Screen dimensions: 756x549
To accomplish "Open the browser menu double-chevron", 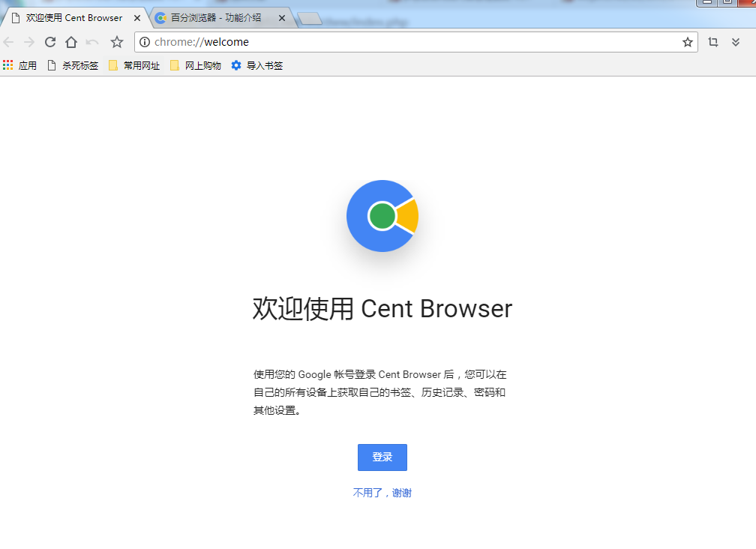I will 736,43.
